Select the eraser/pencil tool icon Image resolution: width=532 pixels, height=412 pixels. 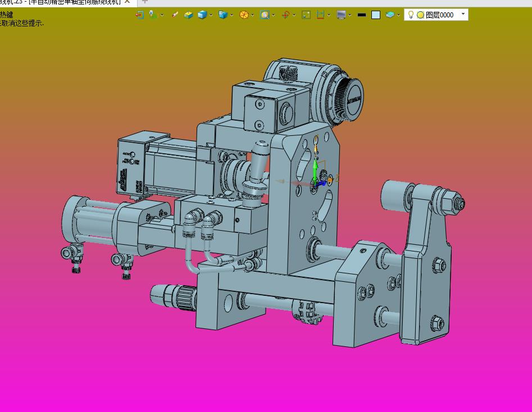click(x=175, y=15)
